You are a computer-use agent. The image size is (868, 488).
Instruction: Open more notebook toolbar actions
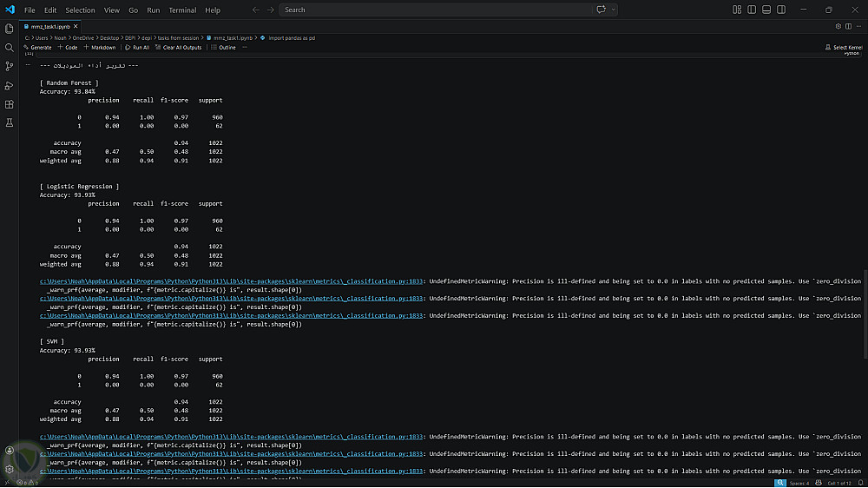tap(245, 48)
